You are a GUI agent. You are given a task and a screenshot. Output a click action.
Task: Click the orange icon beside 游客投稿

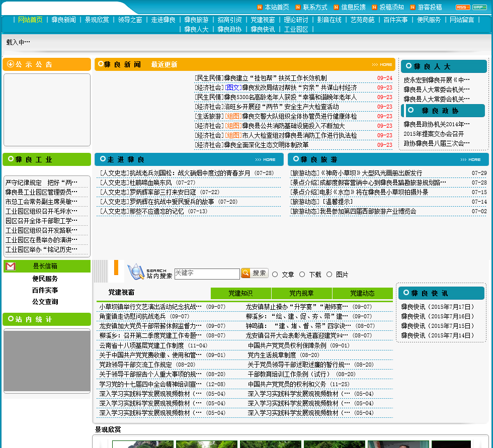pos(413,7)
